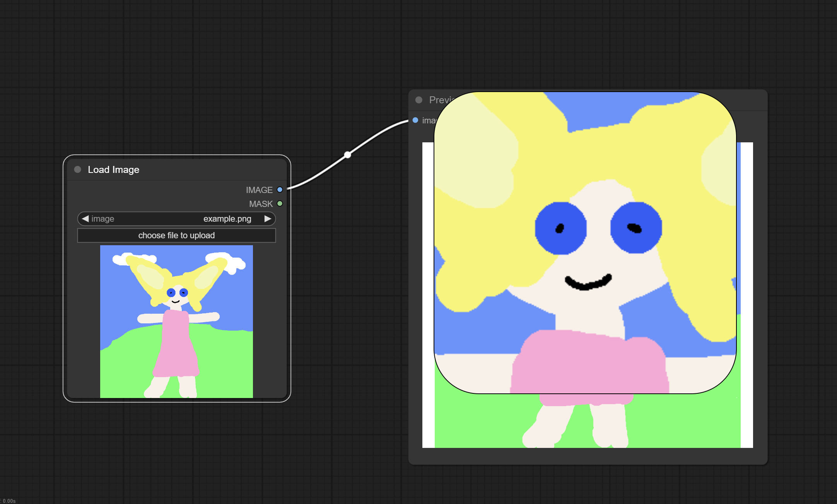Click the Load Image node title
This screenshot has width=837, height=504.
coord(113,169)
